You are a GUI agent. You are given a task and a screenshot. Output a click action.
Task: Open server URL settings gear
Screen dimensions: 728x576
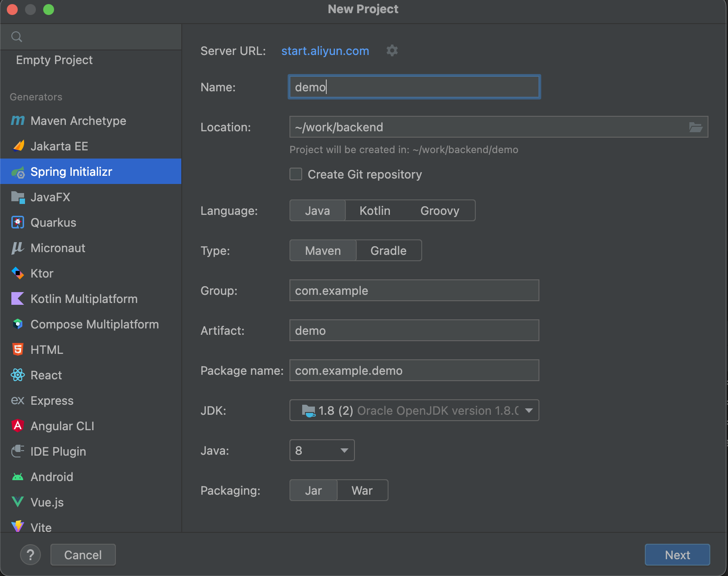pos(392,50)
